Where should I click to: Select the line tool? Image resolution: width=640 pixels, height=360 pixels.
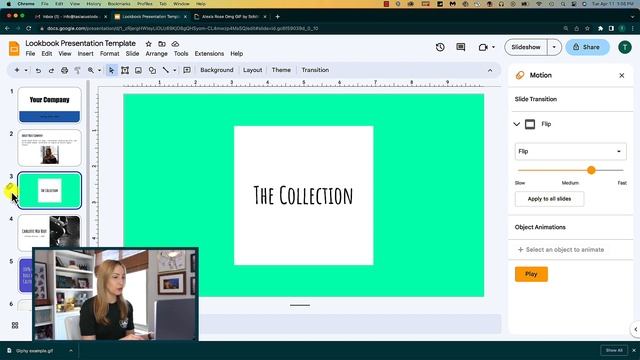[166, 70]
